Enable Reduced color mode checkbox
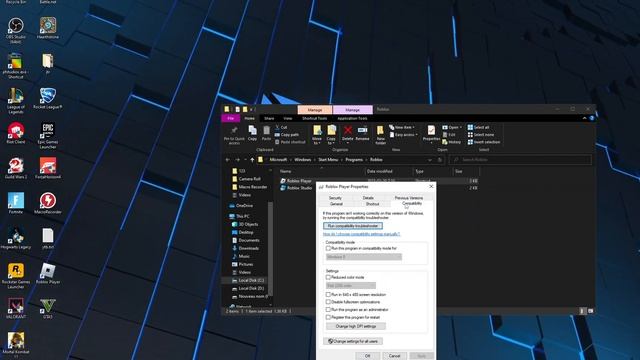Image resolution: width=640 pixels, height=360 pixels. coord(328,277)
